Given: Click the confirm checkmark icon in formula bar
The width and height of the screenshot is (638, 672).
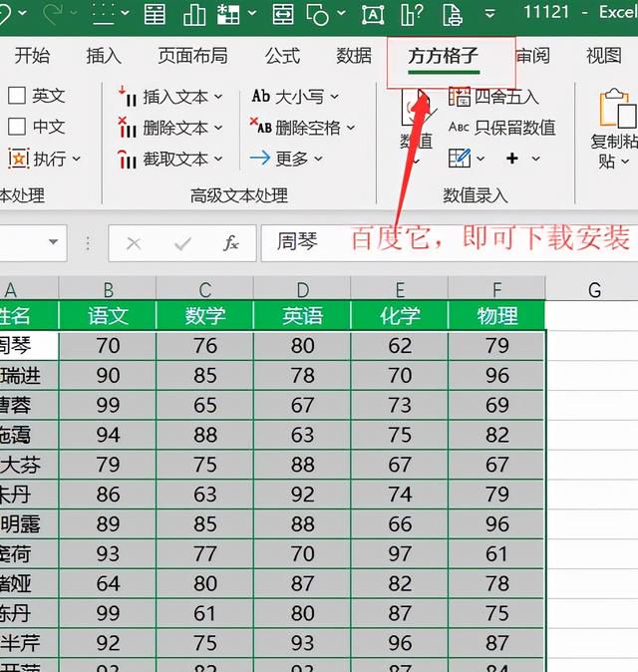Looking at the screenshot, I should pyautogui.click(x=183, y=243).
